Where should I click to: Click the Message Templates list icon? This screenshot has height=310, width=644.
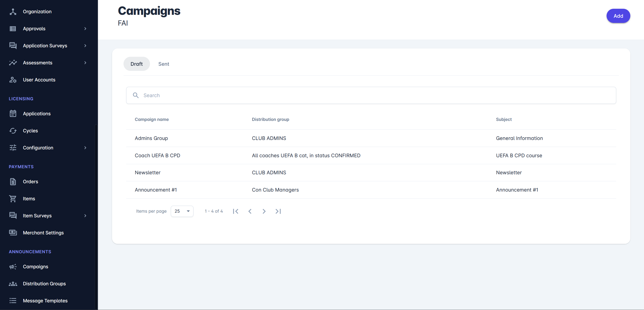click(x=13, y=301)
